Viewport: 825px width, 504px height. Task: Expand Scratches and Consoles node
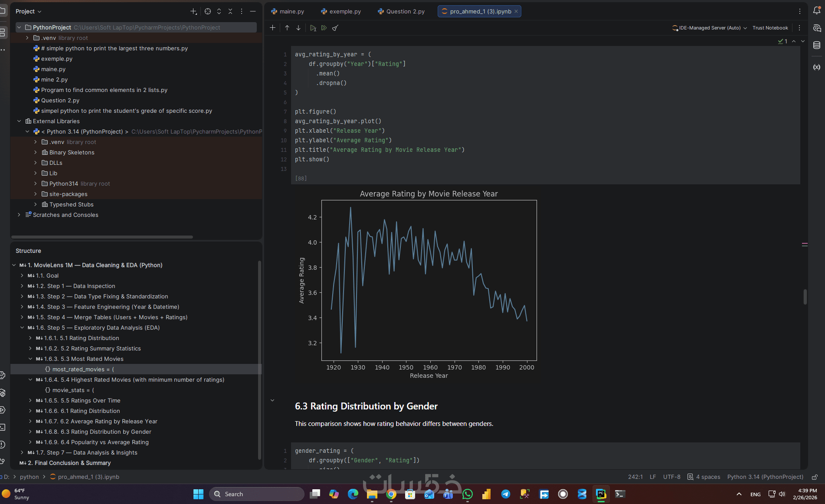pyautogui.click(x=19, y=215)
